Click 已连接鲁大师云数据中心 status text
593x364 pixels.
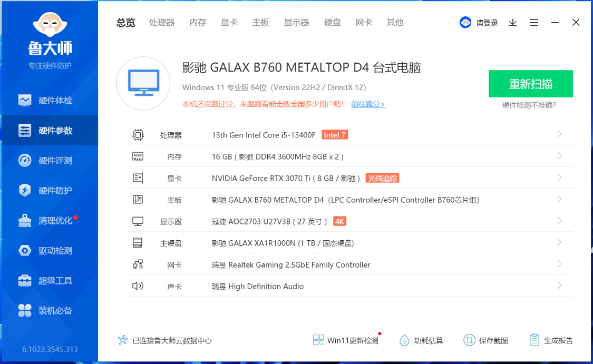(x=172, y=341)
